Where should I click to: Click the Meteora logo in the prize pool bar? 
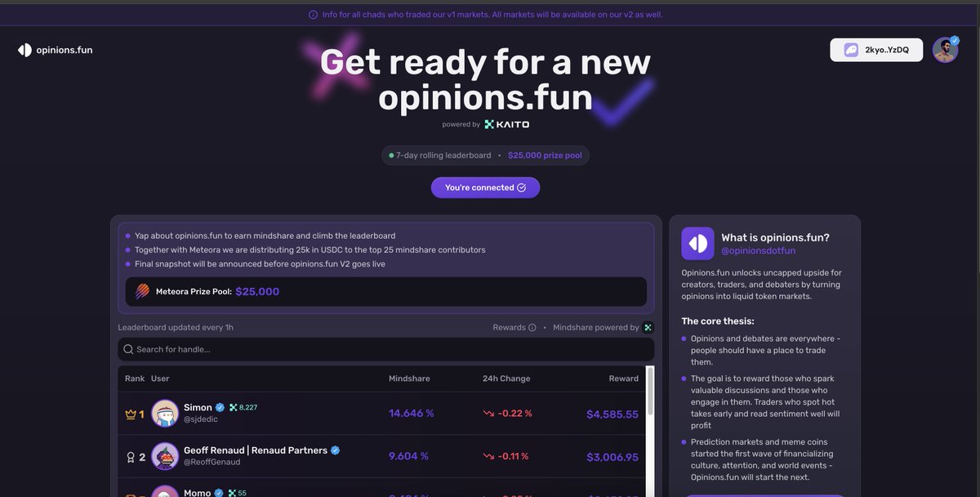(142, 291)
